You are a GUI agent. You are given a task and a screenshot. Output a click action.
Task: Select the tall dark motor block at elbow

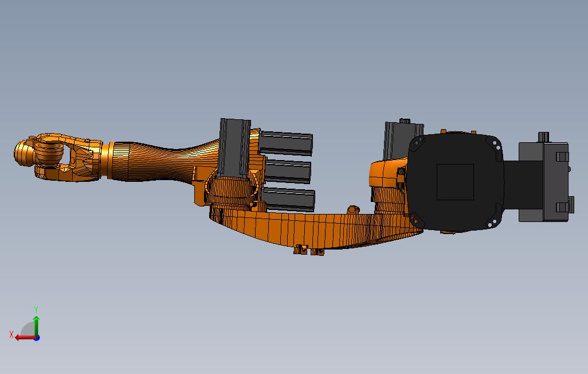[x=234, y=147]
